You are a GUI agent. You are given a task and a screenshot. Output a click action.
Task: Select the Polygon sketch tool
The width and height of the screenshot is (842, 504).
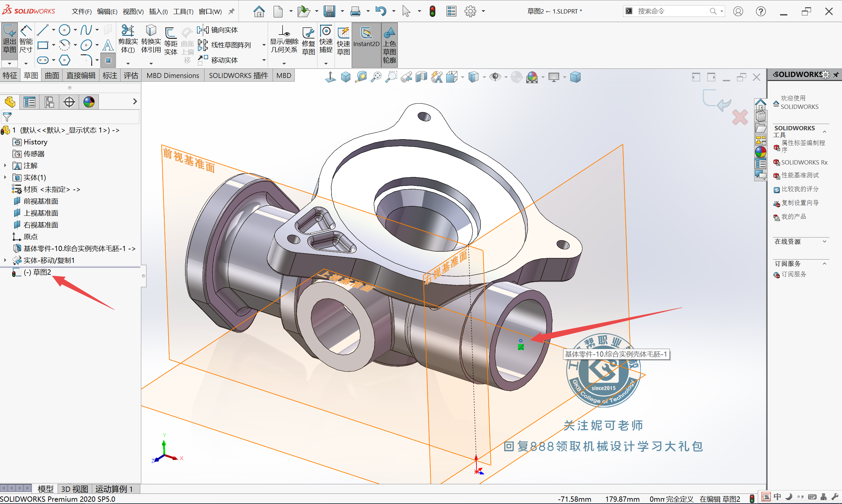[x=64, y=61]
